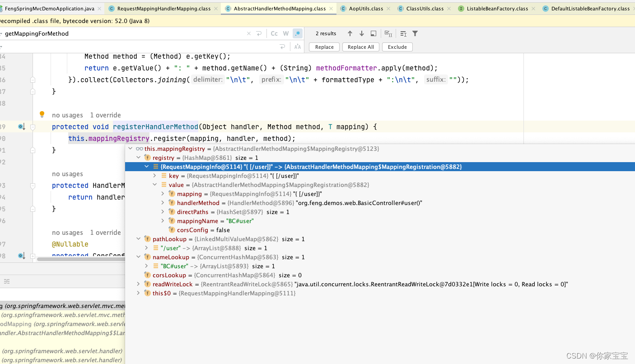Switch to ClassUtils.class tab
The image size is (635, 364).
[425, 9]
